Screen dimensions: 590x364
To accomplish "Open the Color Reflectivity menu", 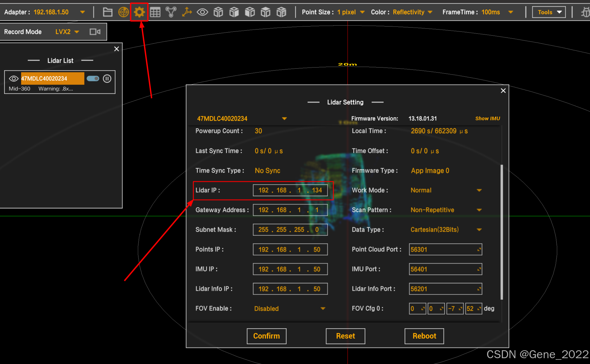I will [412, 12].
